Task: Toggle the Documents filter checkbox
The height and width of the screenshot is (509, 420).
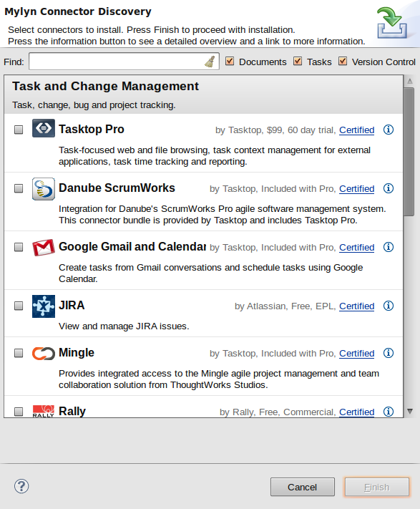Action: point(230,61)
